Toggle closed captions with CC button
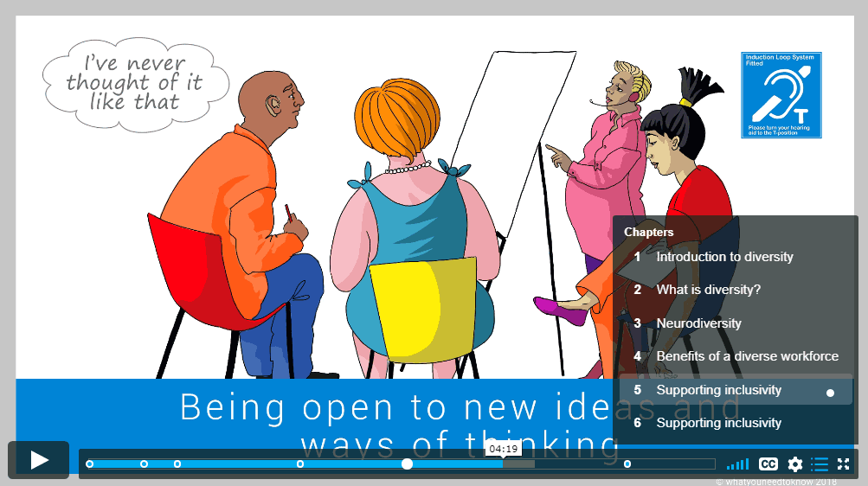The image size is (868, 486). (768, 464)
